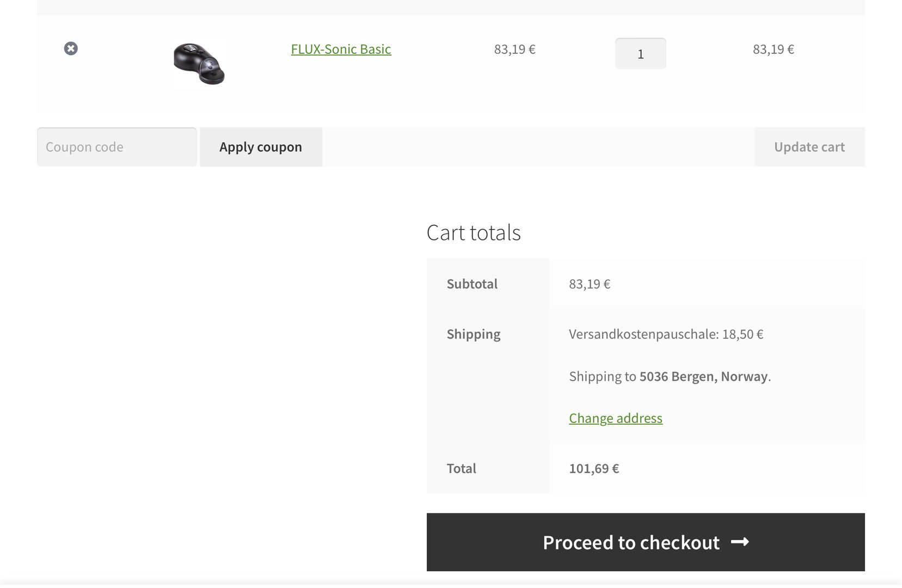Click the subtotal amount in Cart totals

pyautogui.click(x=590, y=284)
